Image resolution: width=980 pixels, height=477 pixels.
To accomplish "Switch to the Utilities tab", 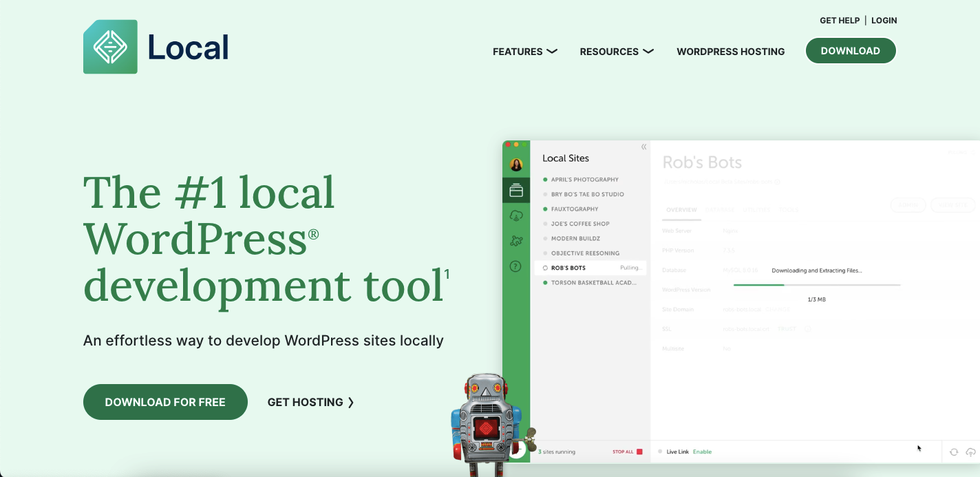I will pyautogui.click(x=756, y=210).
